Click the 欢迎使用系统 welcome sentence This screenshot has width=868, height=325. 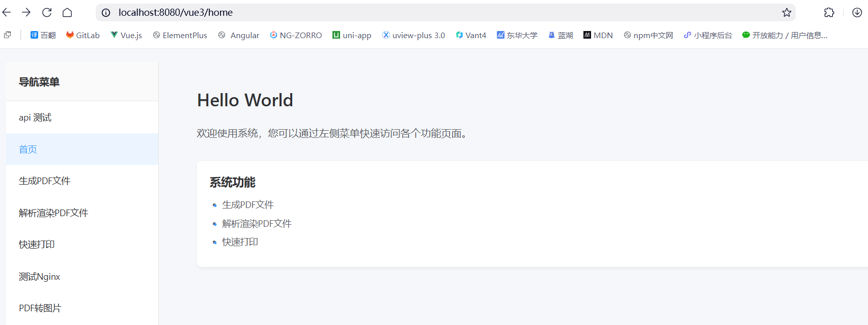click(x=332, y=133)
